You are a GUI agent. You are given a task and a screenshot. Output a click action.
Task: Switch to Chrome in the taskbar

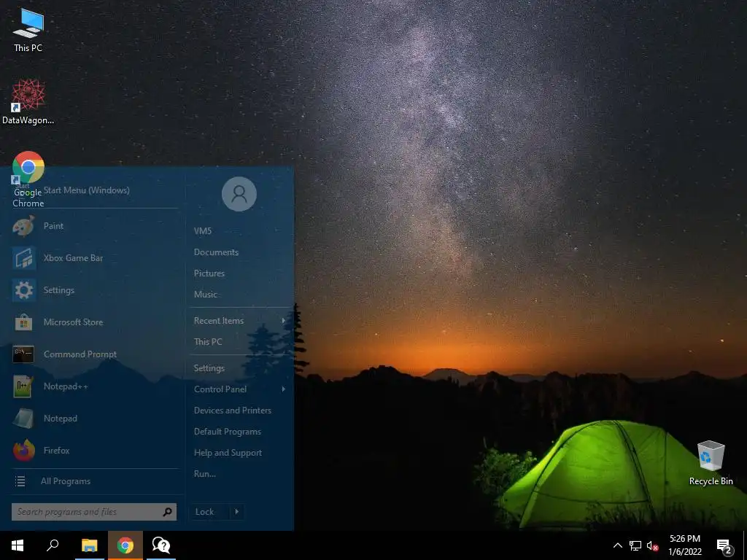click(125, 545)
